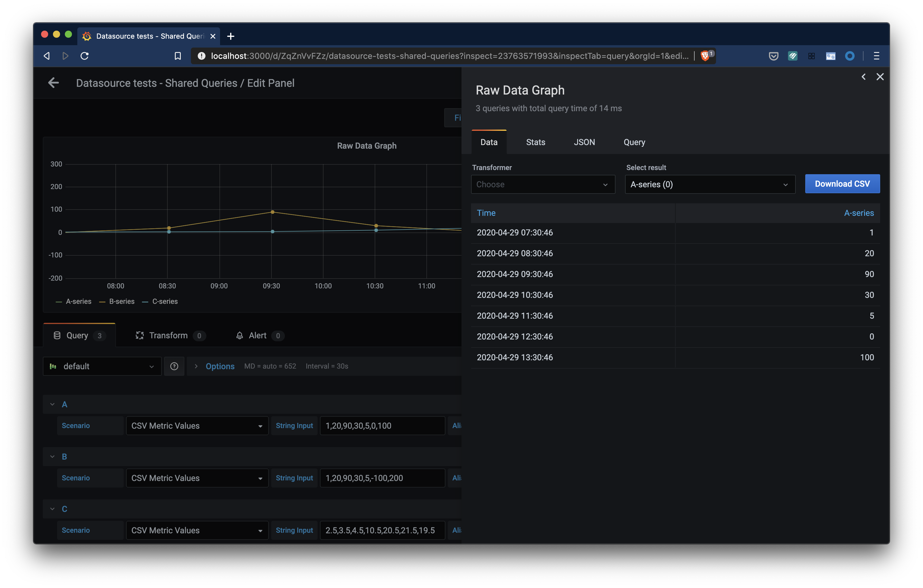Open the Transformer dropdown selector

[541, 184]
